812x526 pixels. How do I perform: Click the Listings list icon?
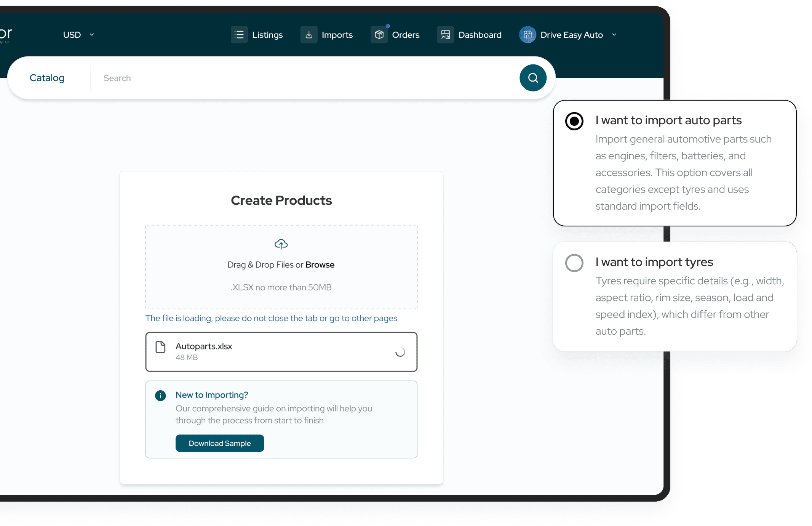click(x=239, y=35)
